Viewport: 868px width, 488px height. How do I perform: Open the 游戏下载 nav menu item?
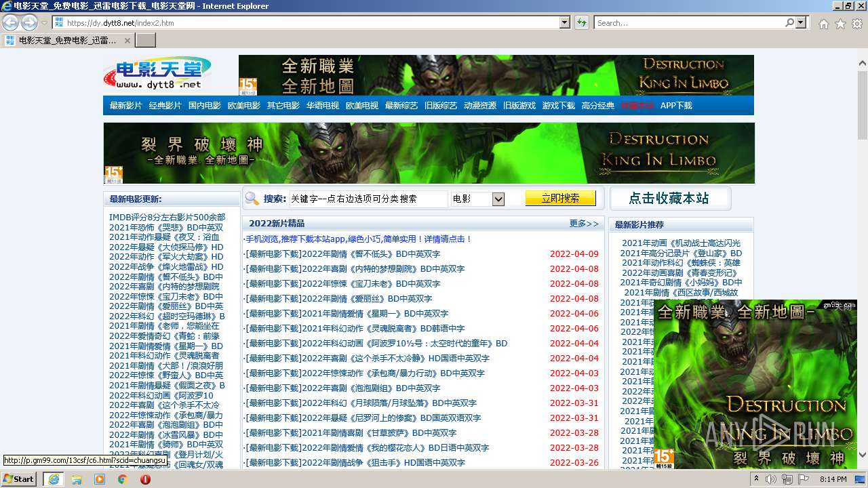click(559, 106)
